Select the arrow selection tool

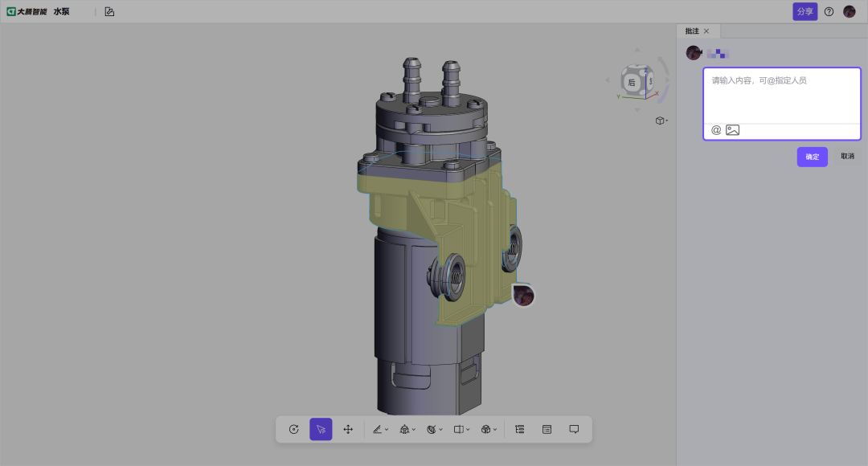point(321,430)
